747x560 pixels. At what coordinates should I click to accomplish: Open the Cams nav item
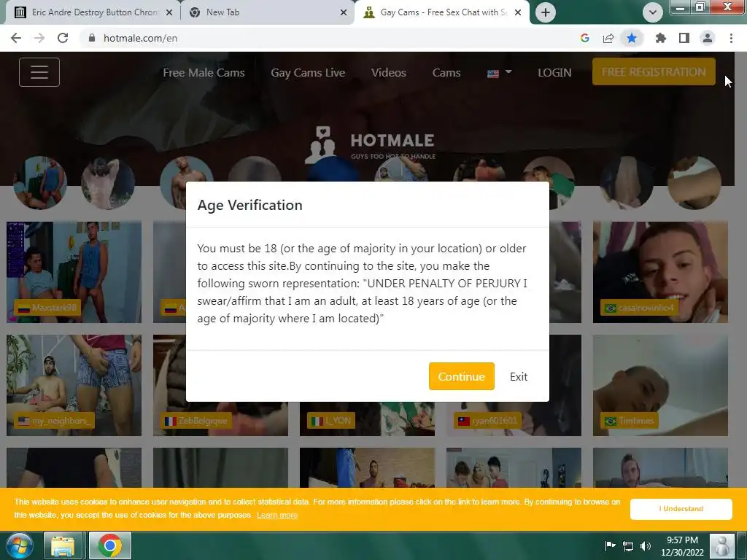click(446, 73)
